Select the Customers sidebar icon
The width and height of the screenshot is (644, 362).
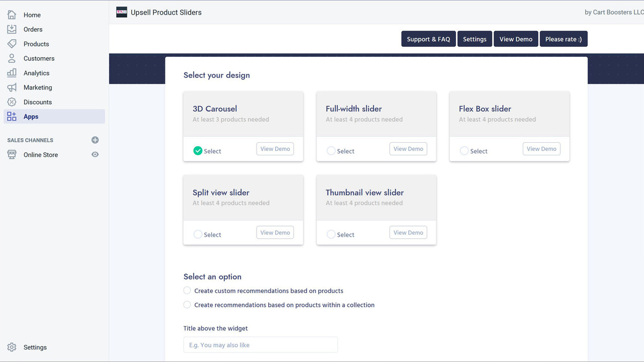coord(11,58)
